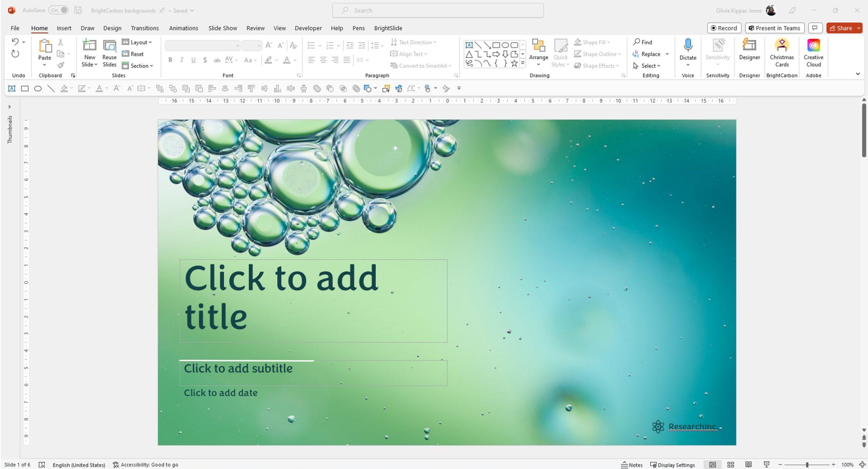Click the Present in Teams button
The image size is (868, 469).
[x=774, y=28]
